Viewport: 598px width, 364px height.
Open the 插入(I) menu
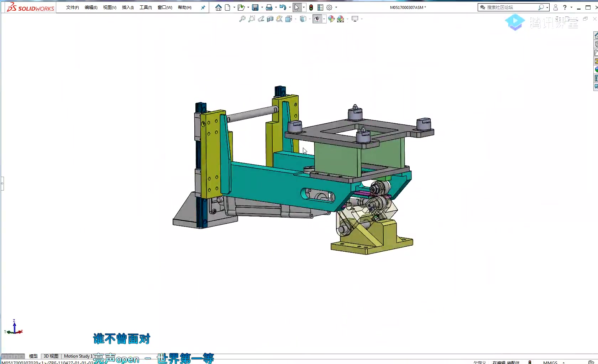[x=128, y=7]
